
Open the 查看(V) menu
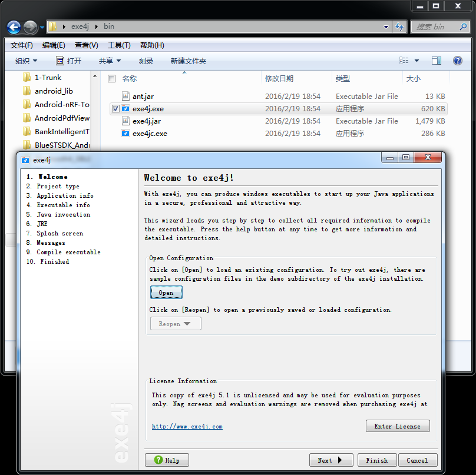point(87,45)
